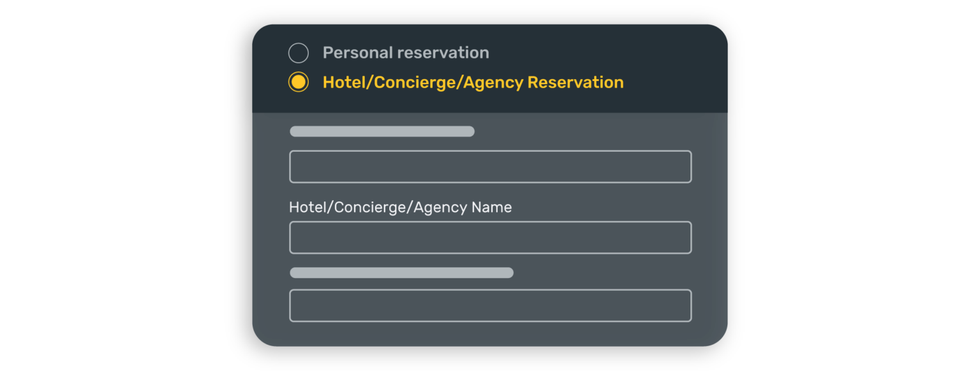Select the Hotel/Concierge/Agency Reservation radio button
This screenshot has width=980, height=371.
(299, 82)
